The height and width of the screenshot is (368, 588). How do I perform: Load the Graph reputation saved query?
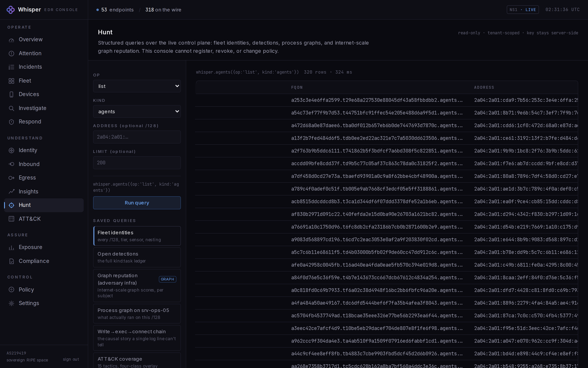[x=137, y=286]
